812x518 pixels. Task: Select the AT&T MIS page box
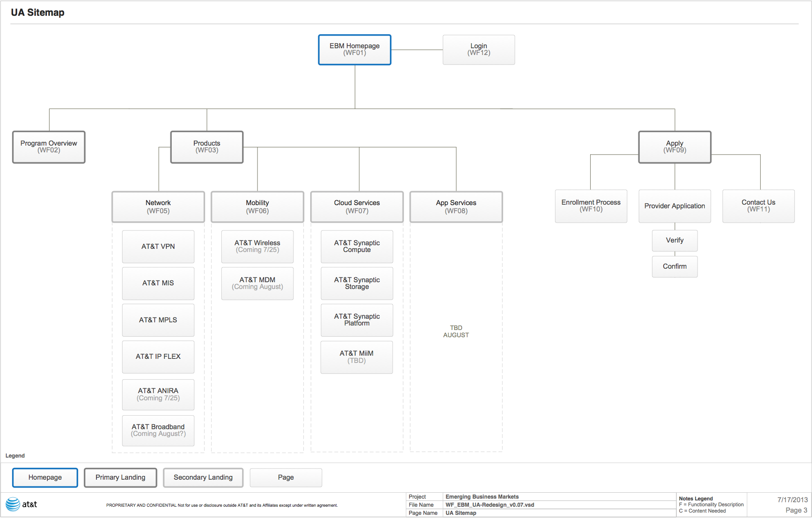[x=158, y=284]
